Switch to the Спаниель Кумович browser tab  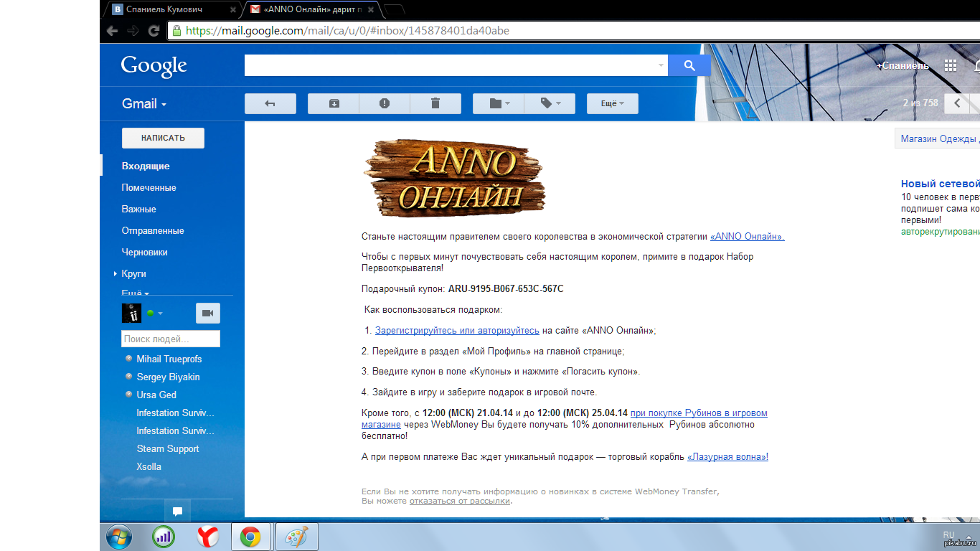pos(172,9)
